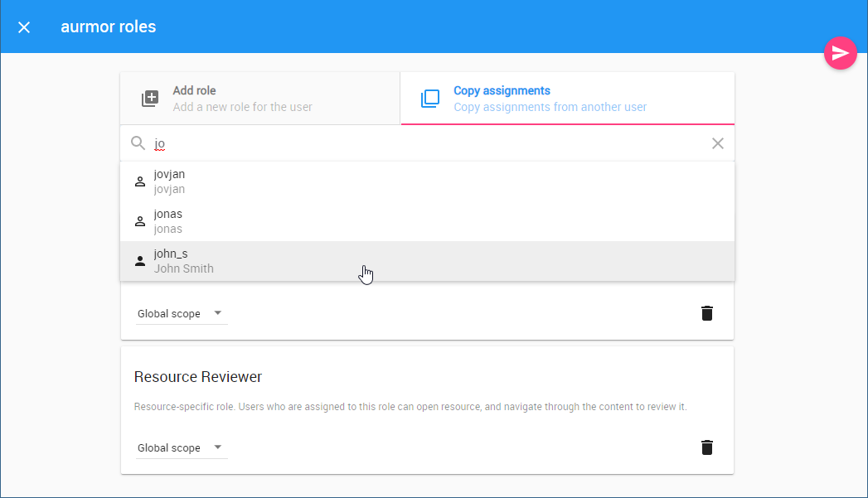Click the Copy assignments stacked-pages icon
868x498 pixels.
430,99
